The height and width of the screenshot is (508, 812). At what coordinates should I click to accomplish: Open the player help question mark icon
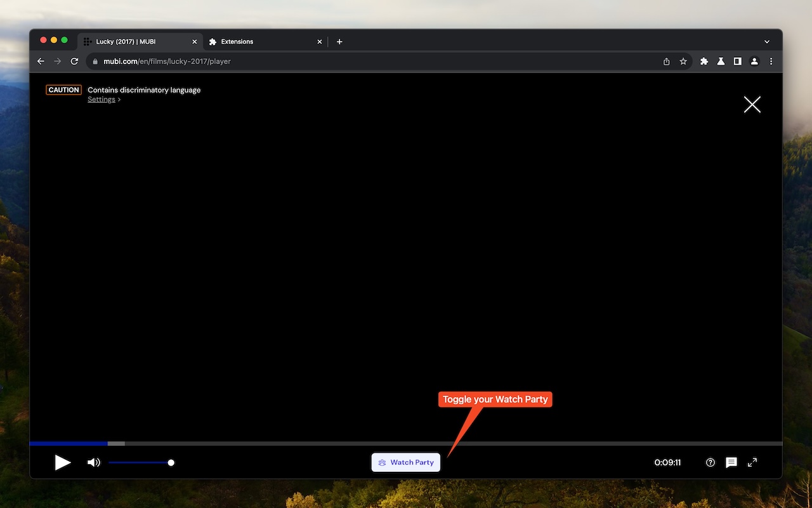710,462
